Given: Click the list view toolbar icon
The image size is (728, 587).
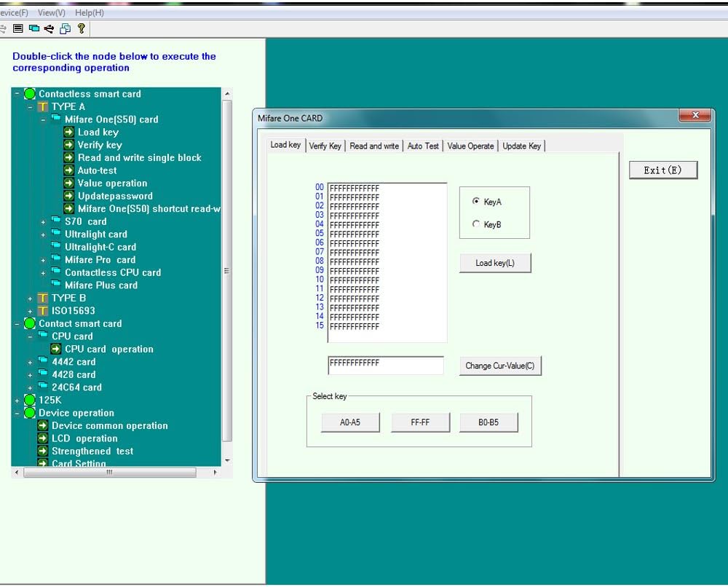Looking at the screenshot, I should click(x=17, y=29).
